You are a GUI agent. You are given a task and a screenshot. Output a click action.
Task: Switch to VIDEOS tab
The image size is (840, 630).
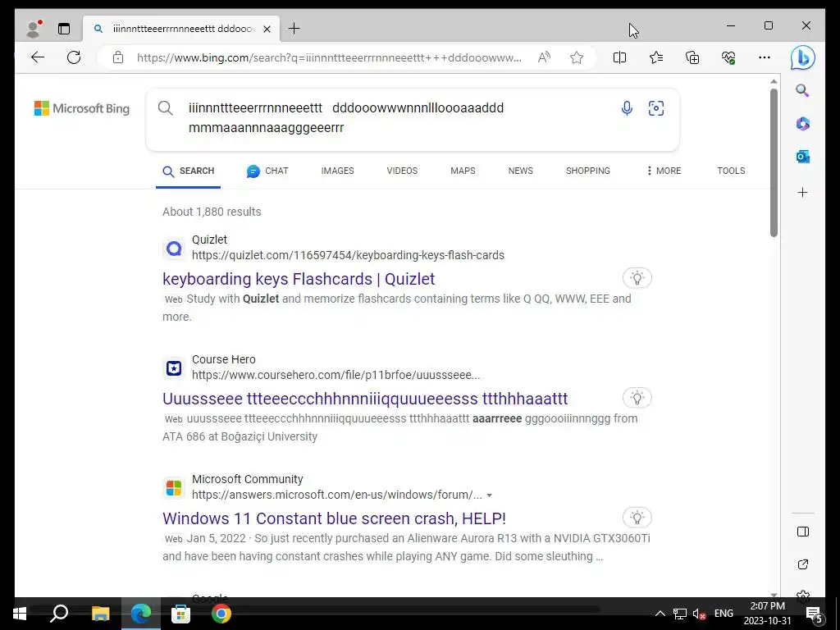pyautogui.click(x=402, y=171)
